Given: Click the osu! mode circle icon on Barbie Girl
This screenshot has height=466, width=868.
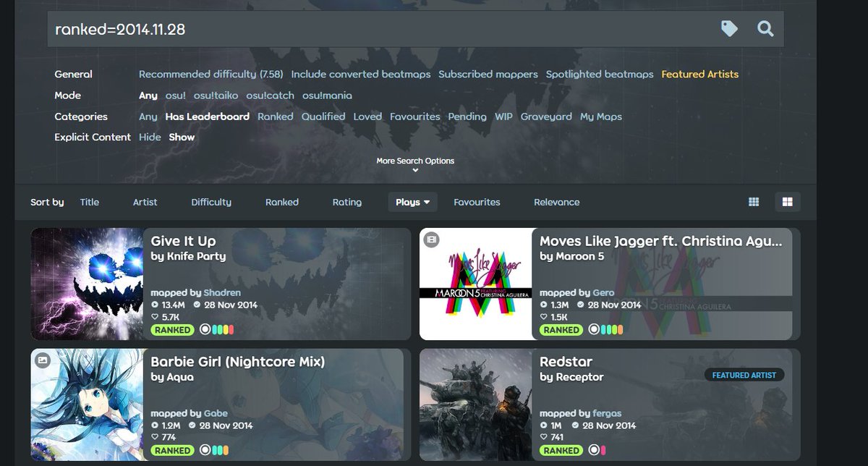Looking at the screenshot, I should click(205, 450).
